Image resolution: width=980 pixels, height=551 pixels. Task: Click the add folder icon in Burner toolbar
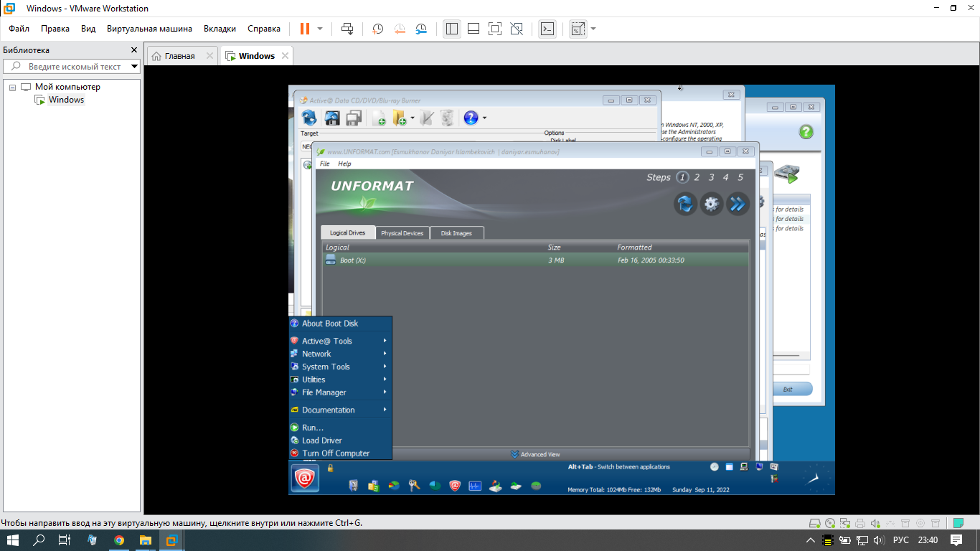click(x=400, y=118)
